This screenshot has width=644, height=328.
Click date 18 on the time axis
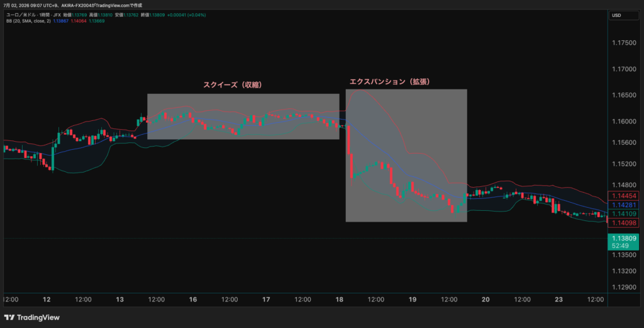tap(339, 300)
